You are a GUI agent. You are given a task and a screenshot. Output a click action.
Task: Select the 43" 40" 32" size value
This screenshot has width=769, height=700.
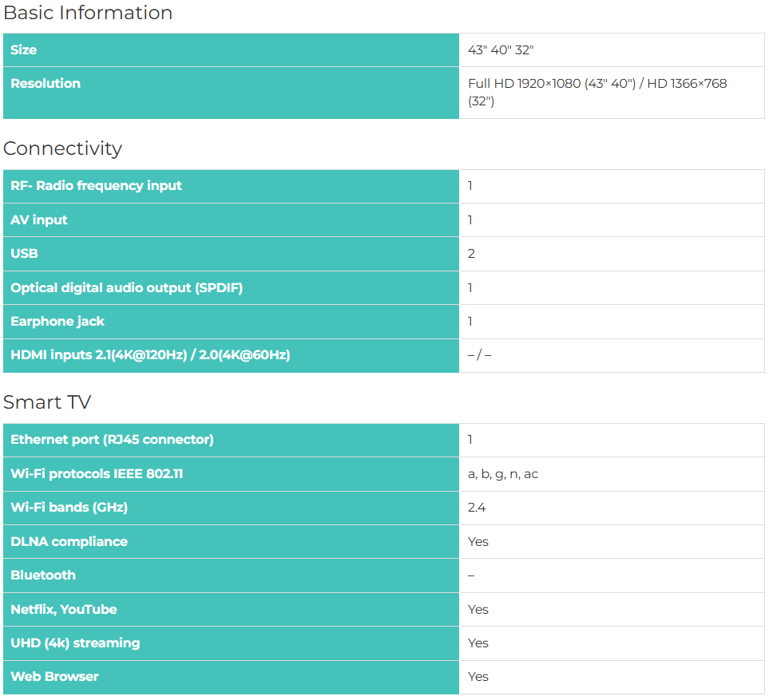(x=501, y=49)
